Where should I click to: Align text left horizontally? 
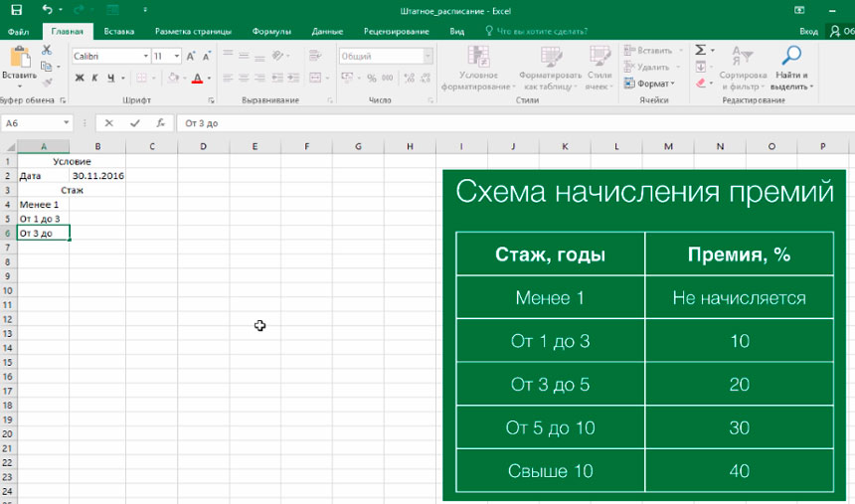[x=228, y=78]
